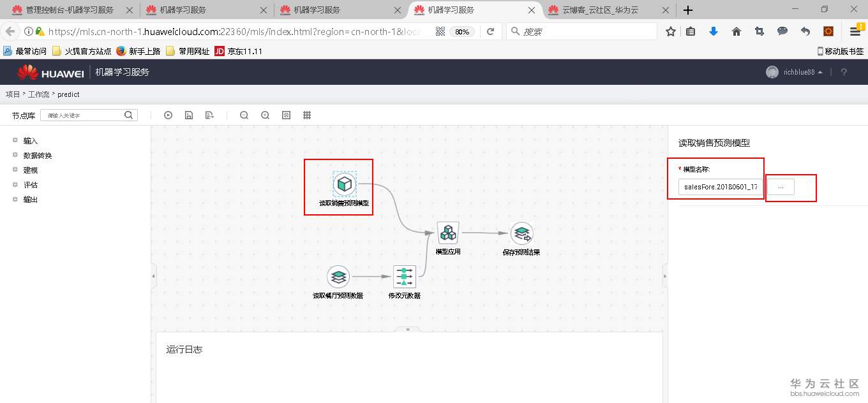Open the 新手上路 bookmark

[138, 51]
